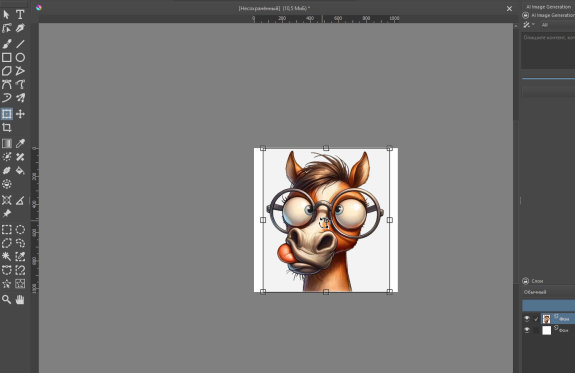Select the AI star selection tool
This screenshot has width=575, height=373.
click(7, 284)
